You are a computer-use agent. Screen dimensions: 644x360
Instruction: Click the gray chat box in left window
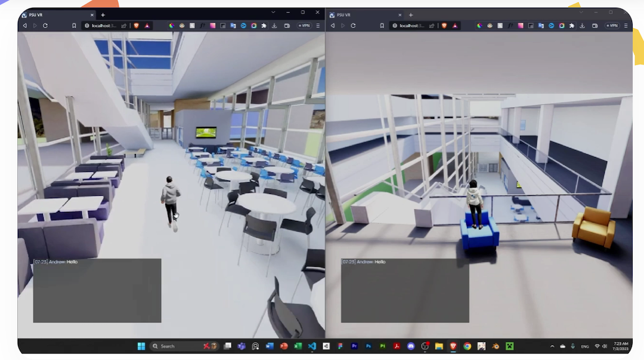(x=97, y=291)
